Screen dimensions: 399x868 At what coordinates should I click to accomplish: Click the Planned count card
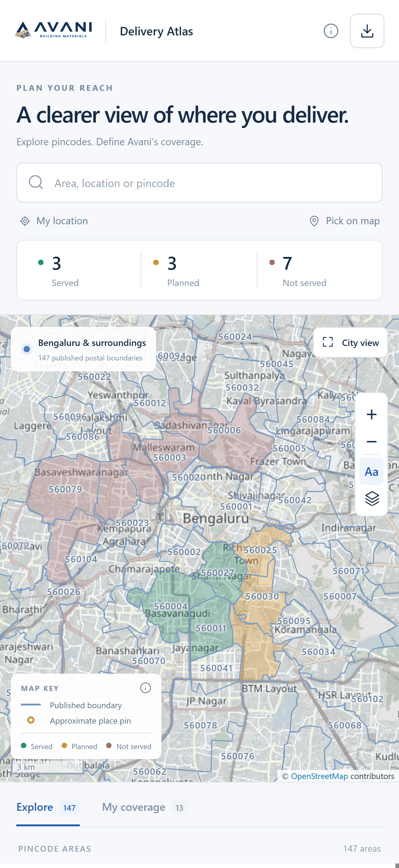coord(199,270)
